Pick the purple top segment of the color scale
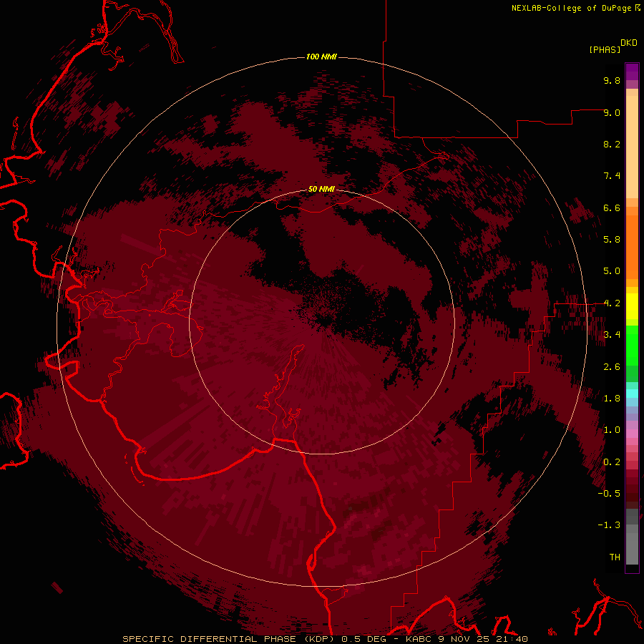The width and height of the screenshot is (644, 644). (632, 72)
